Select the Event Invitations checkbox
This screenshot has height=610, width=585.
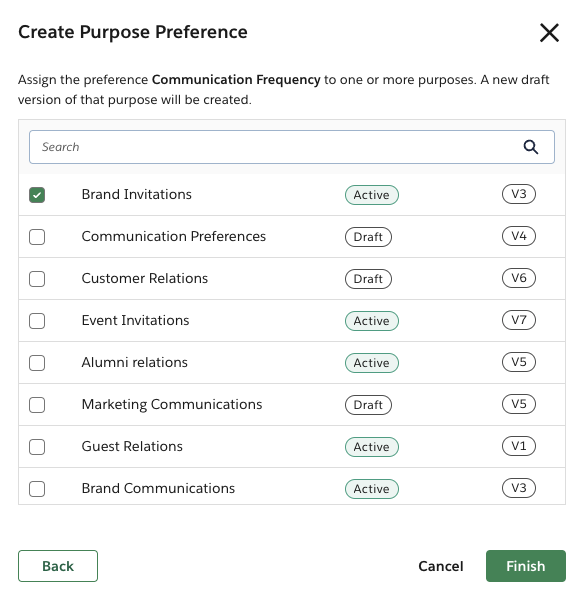pyautogui.click(x=37, y=321)
